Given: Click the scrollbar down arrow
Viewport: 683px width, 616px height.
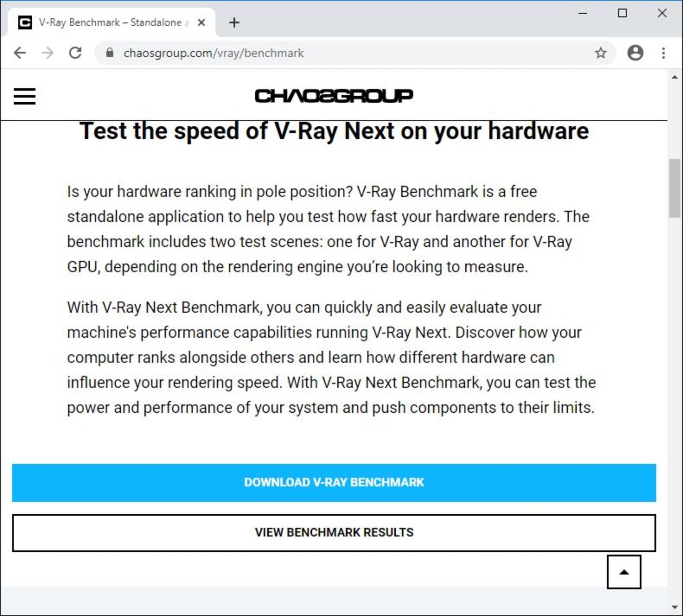Looking at the screenshot, I should (675, 607).
